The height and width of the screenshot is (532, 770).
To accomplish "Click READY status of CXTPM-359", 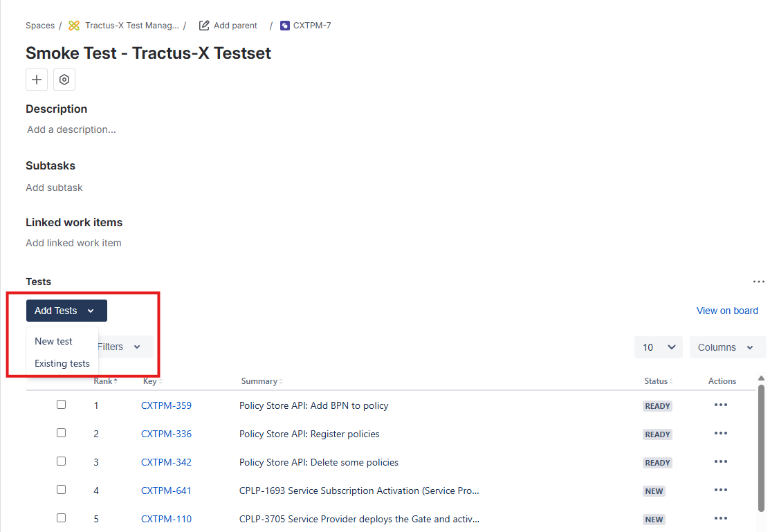I will [x=657, y=406].
